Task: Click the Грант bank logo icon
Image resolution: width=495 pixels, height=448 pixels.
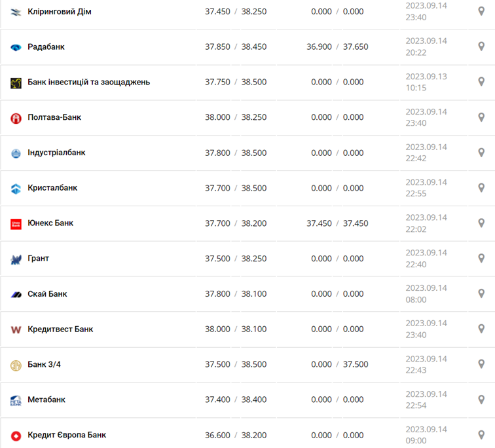Action: [16, 259]
